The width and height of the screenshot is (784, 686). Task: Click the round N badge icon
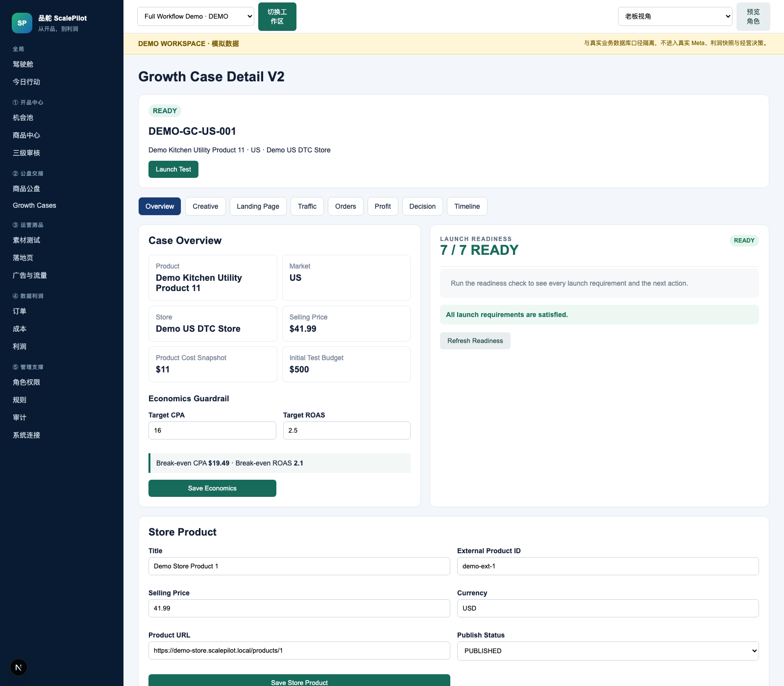pos(19,667)
